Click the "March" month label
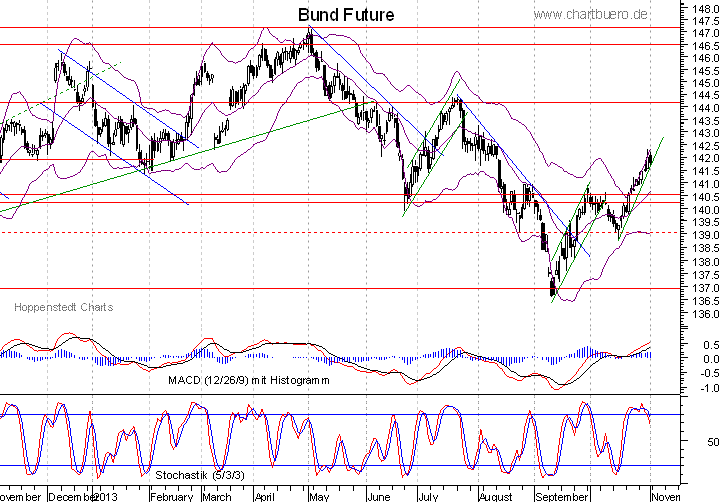Screen dimensions: 723x502 [x=217, y=497]
